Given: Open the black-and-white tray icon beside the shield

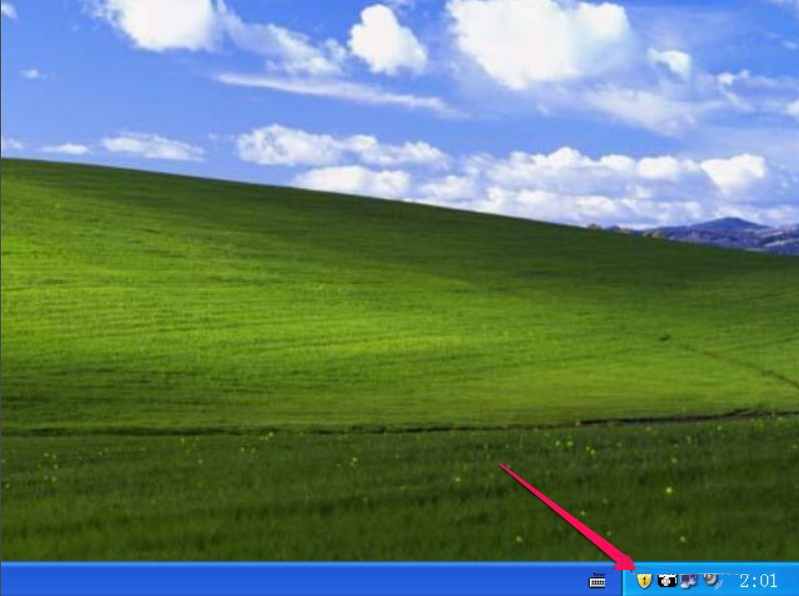Looking at the screenshot, I should pyautogui.click(x=667, y=580).
